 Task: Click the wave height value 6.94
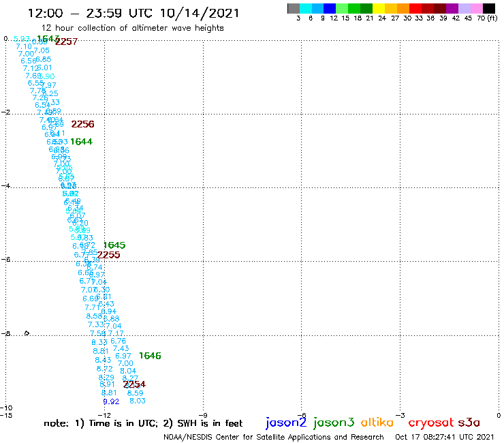[x=109, y=311]
